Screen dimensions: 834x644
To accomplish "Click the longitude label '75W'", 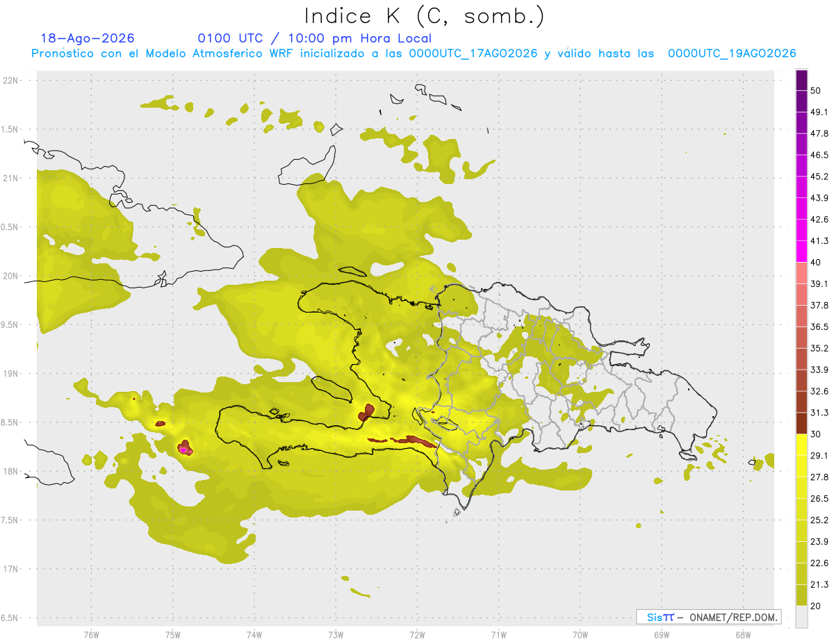I will (172, 634).
